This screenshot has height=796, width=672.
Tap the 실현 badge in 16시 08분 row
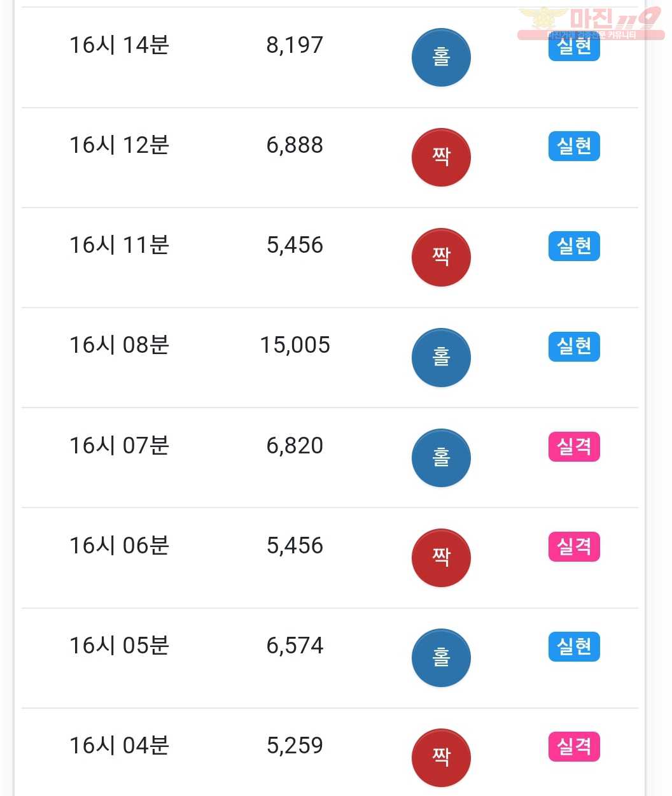[574, 346]
